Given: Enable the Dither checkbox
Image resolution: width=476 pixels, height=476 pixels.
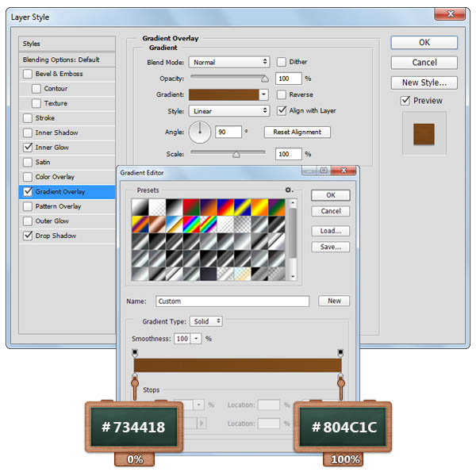Looking at the screenshot, I should coord(282,62).
